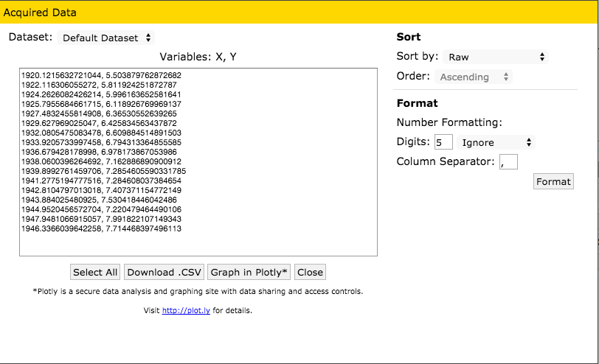Open the Ascending order dropdown
Viewport: 599px width, 364px height.
pyautogui.click(x=475, y=77)
